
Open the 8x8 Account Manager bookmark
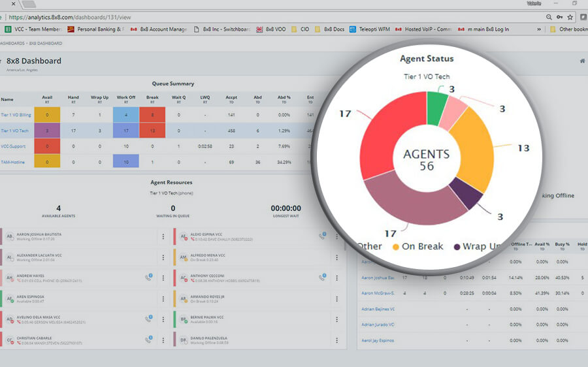(x=159, y=29)
